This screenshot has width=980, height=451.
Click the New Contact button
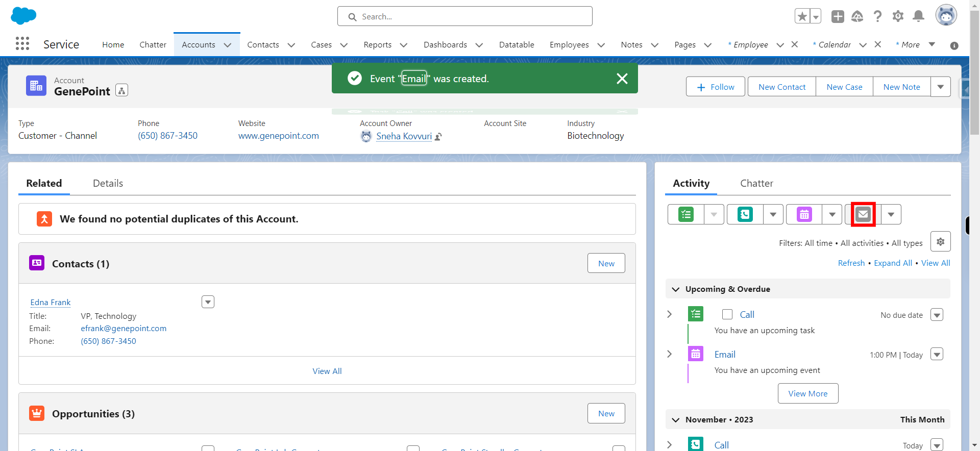point(782,87)
